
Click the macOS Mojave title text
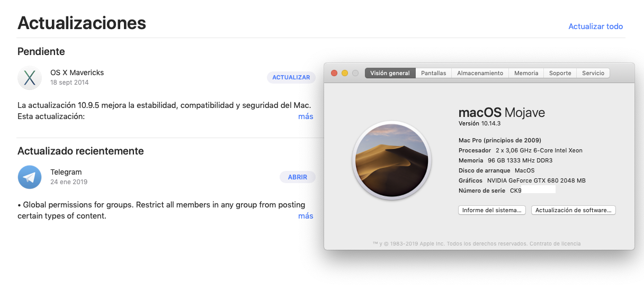502,112
